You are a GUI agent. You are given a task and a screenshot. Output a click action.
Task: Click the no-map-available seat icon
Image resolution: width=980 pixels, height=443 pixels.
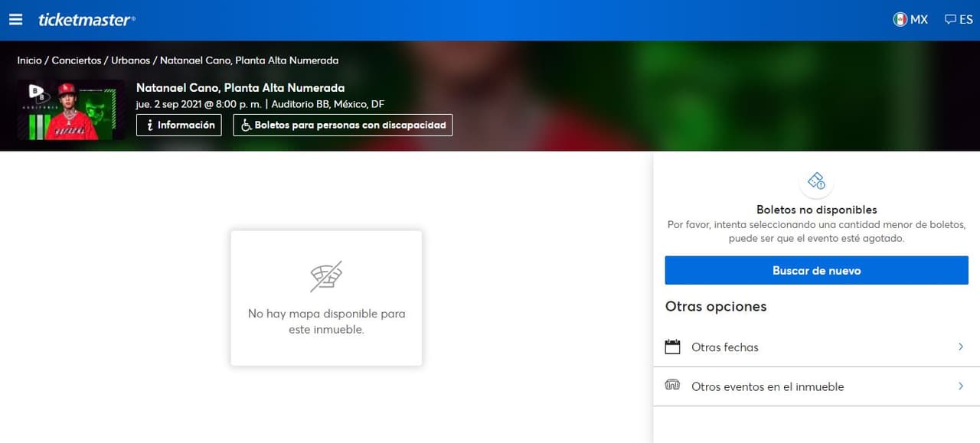[x=326, y=276]
